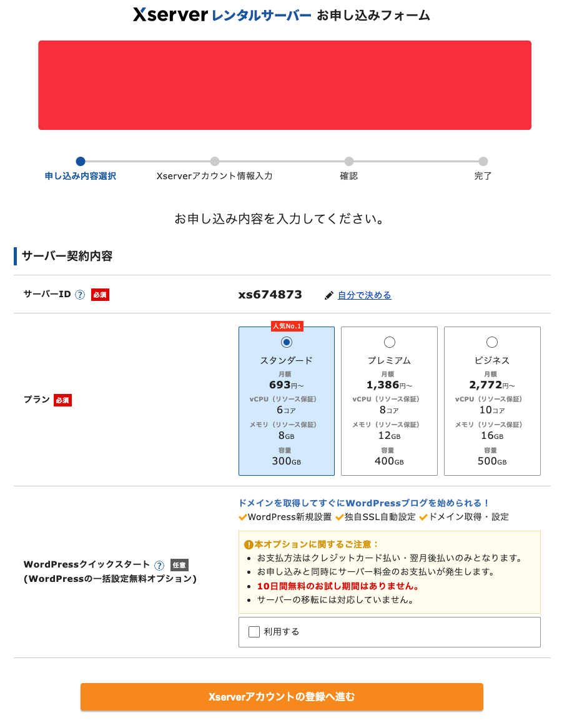Click the Xserver logo at the top
This screenshot has width=572, height=728.
point(170,15)
